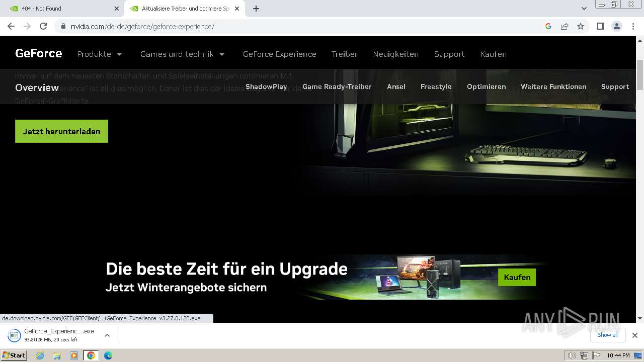Open Action Center flag icon
Screen dimensions: 644x362
[596, 355]
